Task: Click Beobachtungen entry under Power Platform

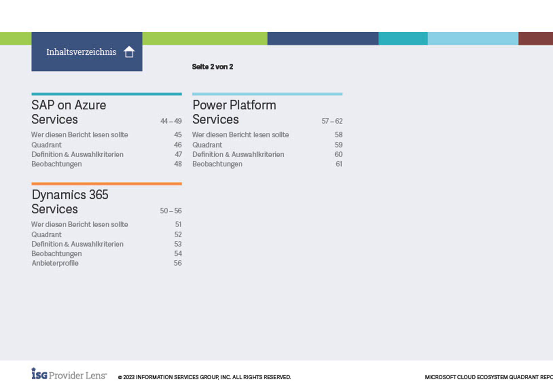Action: tap(217, 164)
